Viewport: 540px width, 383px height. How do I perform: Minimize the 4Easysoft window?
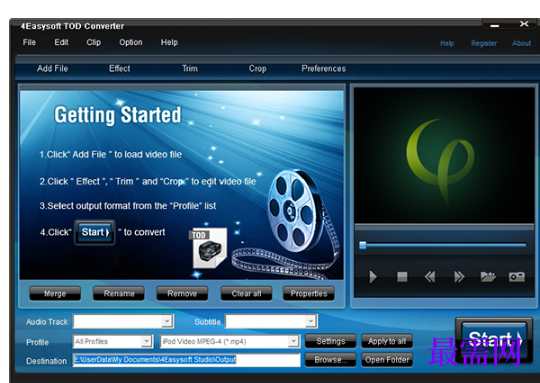click(495, 25)
